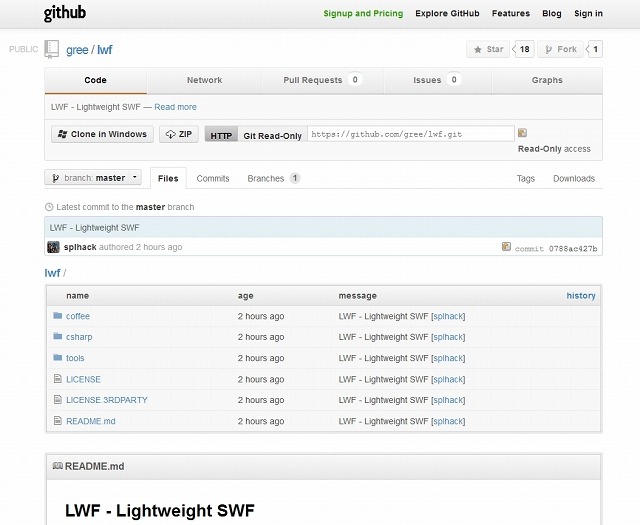This screenshot has width=640, height=525.
Task: Open the branch: master dropdown
Action: [93, 178]
